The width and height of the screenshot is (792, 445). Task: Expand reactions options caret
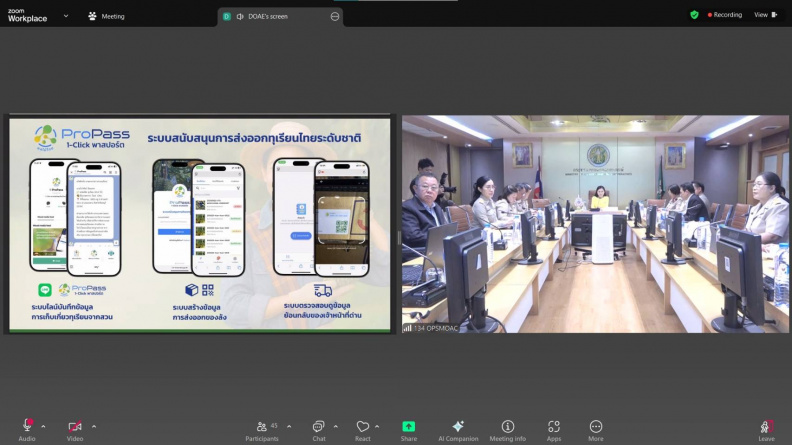coord(377,427)
